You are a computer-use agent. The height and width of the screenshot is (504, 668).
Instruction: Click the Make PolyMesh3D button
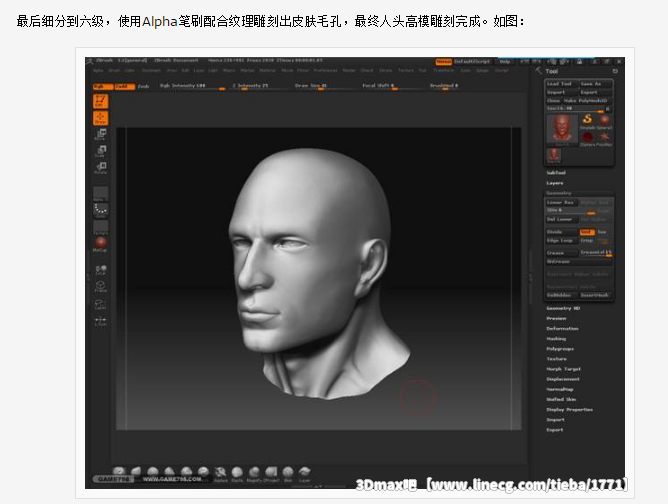pyautogui.click(x=588, y=101)
